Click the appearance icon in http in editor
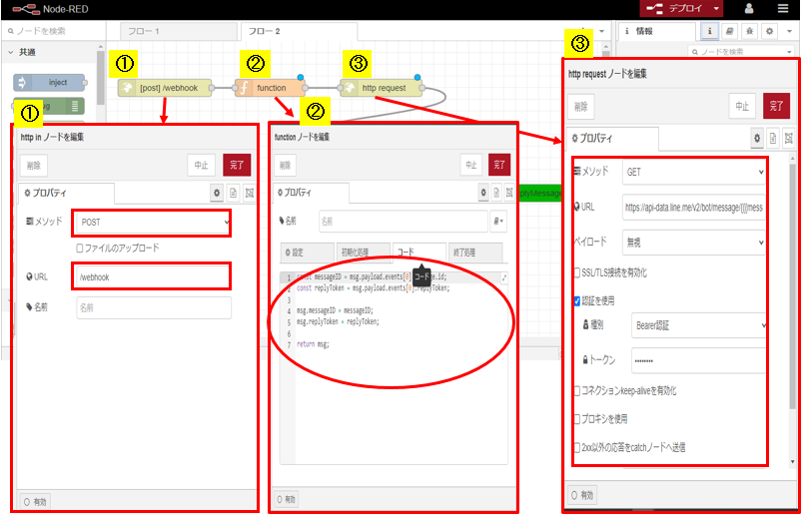Image resolution: width=812 pixels, height=518 pixels. [249, 193]
